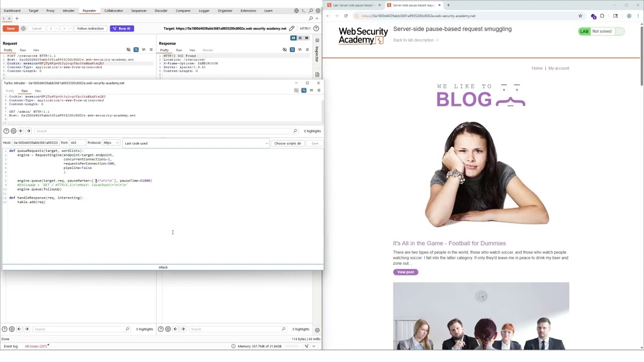Click the globe icon in Burp top bar
Screen dimensions: 644x362
(296, 11)
